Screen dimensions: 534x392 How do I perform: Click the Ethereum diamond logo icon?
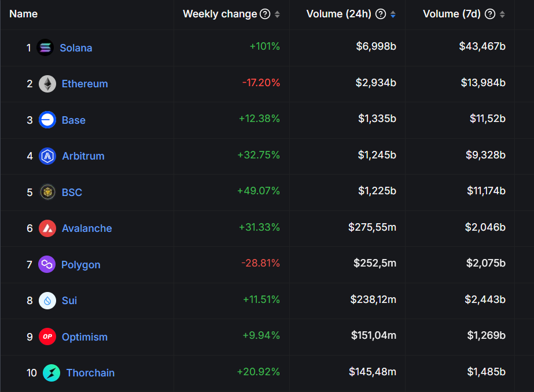[47, 84]
